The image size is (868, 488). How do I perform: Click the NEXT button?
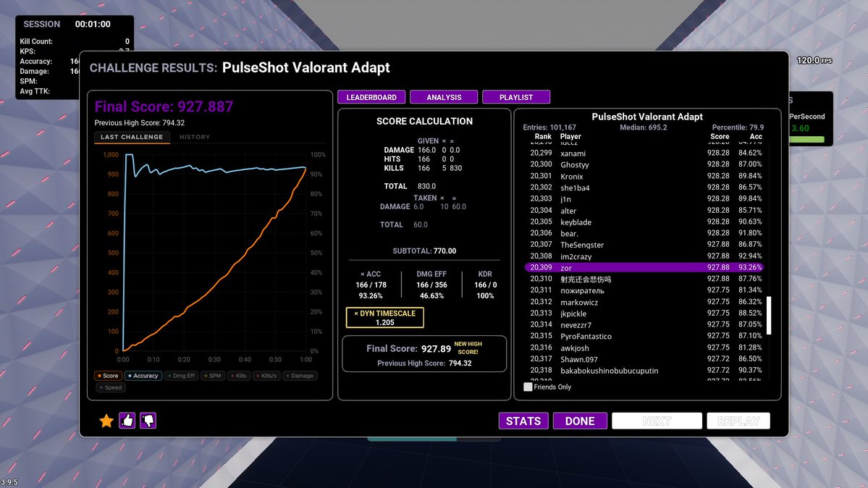click(657, 421)
